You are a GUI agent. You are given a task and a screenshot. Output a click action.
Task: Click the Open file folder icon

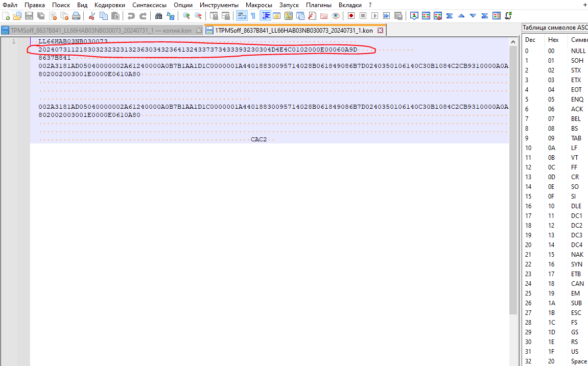pos(17,16)
